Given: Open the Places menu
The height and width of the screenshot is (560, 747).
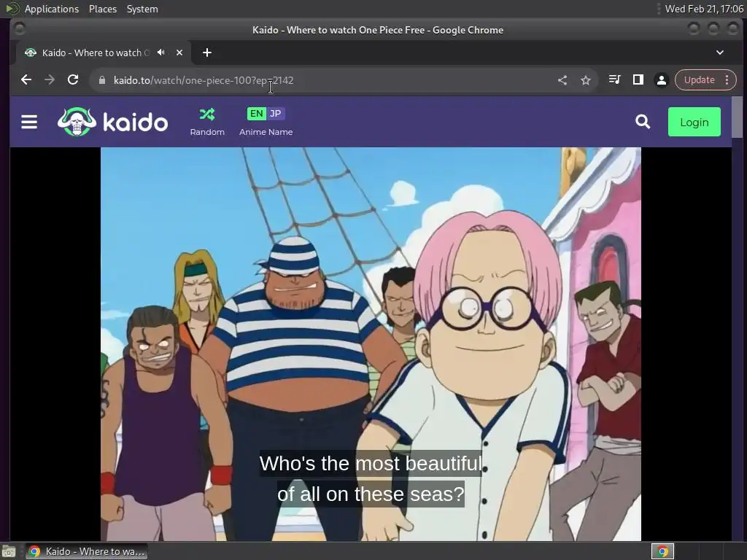Looking at the screenshot, I should tap(102, 9).
